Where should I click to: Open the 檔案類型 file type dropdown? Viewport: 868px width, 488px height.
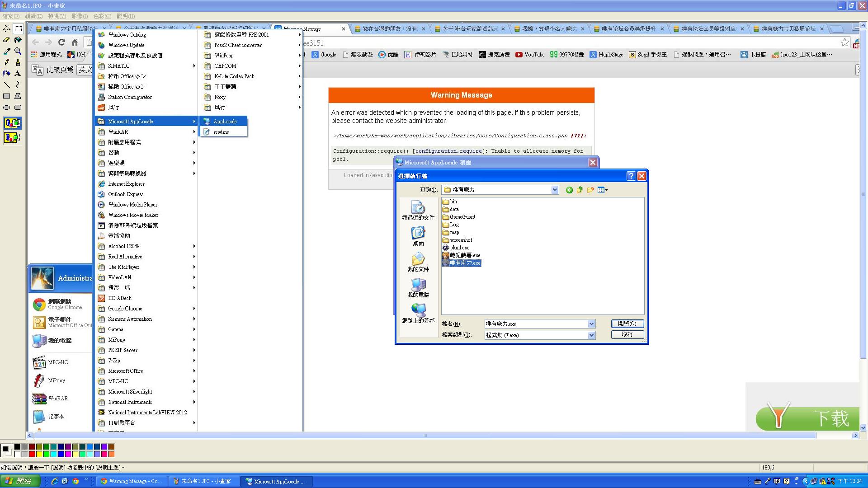[591, 335]
